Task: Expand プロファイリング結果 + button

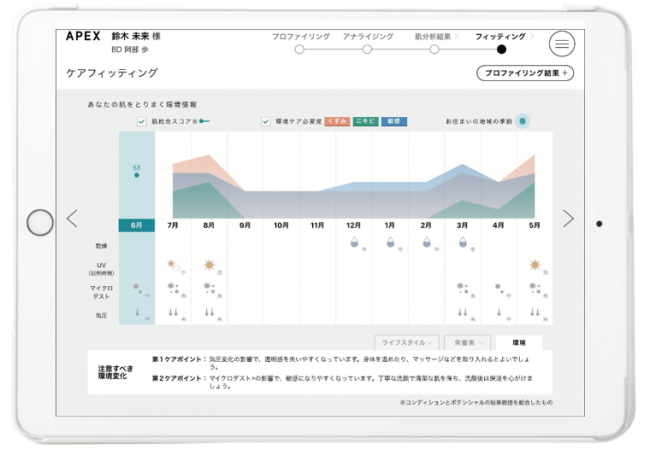Action: point(525,73)
